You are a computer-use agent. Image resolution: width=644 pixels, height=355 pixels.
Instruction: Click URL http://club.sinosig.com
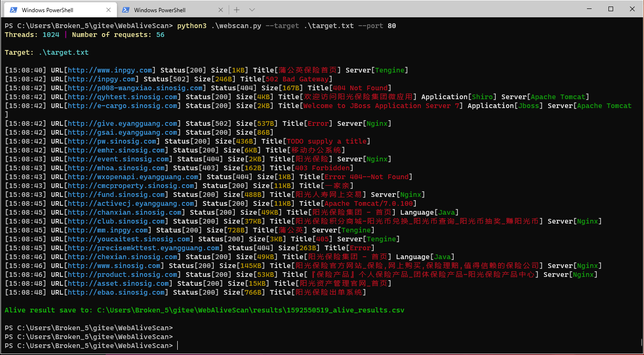(116, 221)
